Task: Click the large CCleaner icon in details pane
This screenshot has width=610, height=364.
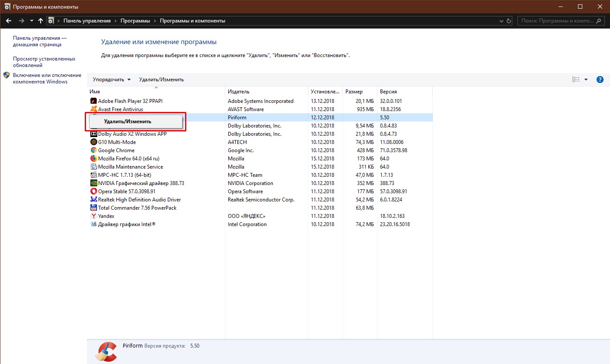Action: pyautogui.click(x=106, y=351)
